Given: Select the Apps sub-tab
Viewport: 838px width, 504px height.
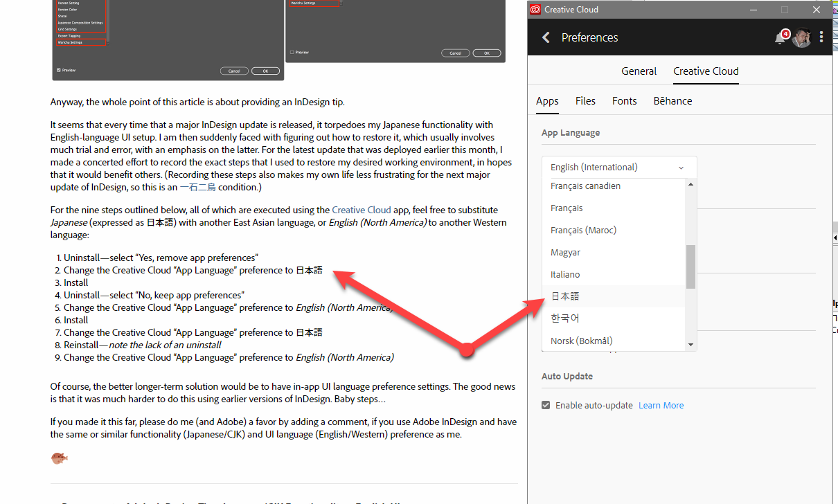Looking at the screenshot, I should (x=547, y=100).
